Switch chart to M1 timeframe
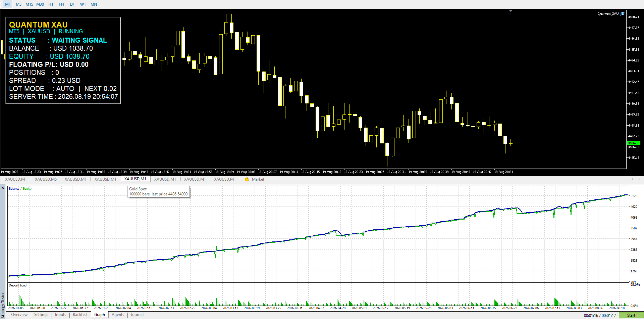Viewport: 644px width, 319px height. 8,4
